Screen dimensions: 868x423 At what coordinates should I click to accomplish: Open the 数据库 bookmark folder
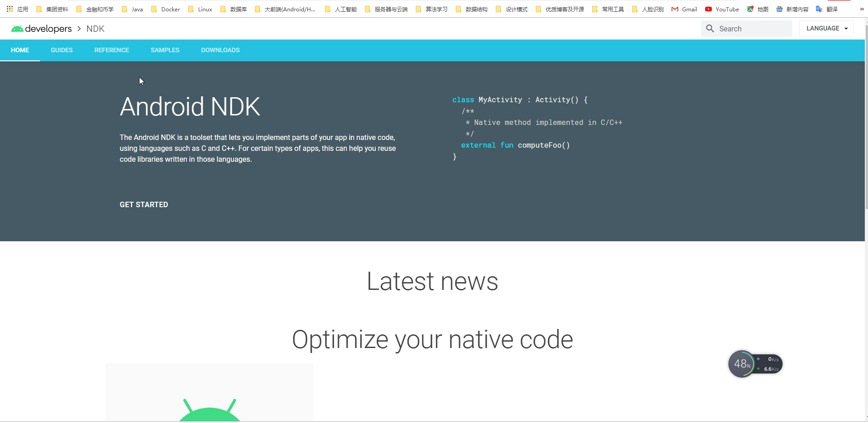233,9
